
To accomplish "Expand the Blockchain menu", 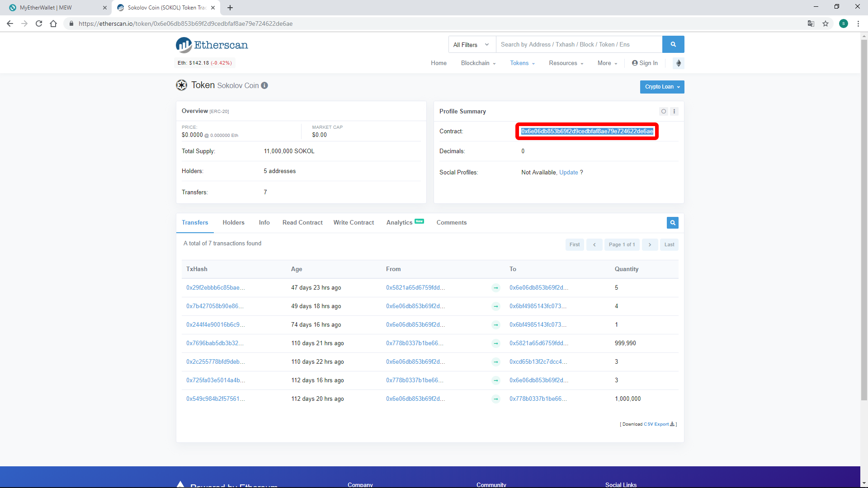I will click(x=478, y=63).
